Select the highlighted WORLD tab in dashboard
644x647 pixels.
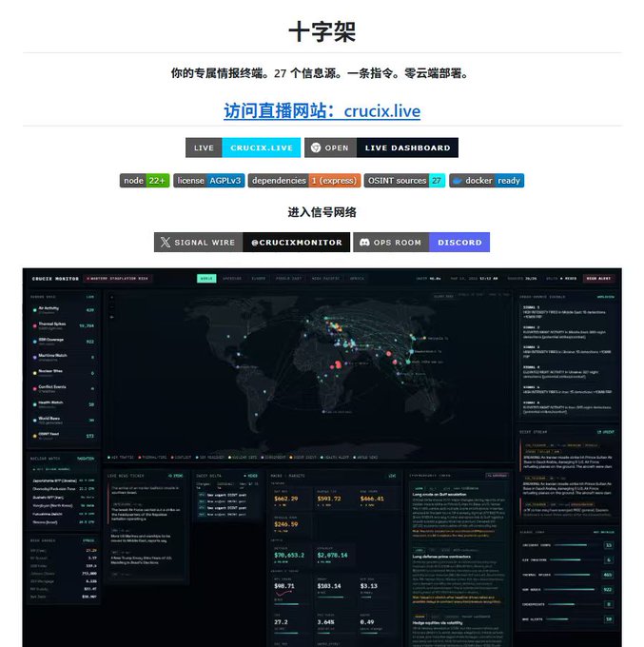(x=206, y=279)
